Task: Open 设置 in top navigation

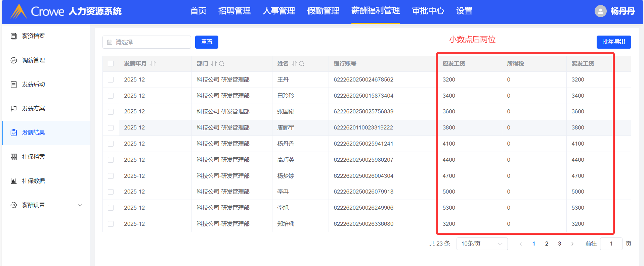Action: pos(464,11)
